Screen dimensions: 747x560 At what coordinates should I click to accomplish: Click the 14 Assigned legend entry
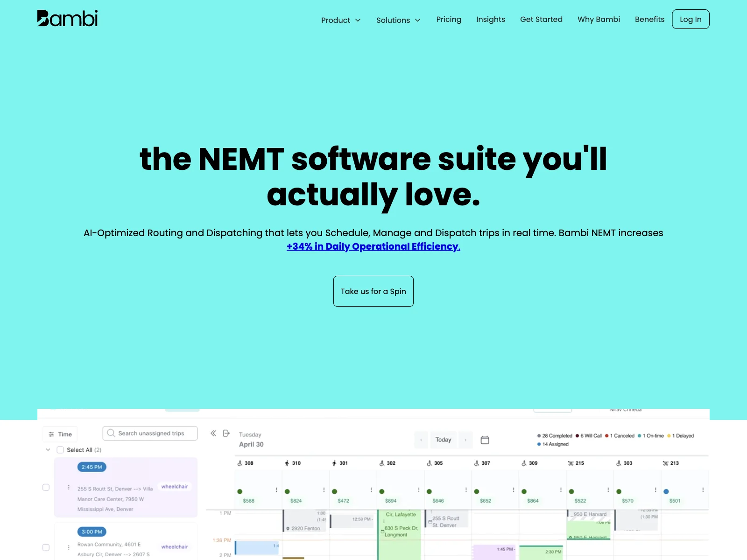pyautogui.click(x=553, y=444)
